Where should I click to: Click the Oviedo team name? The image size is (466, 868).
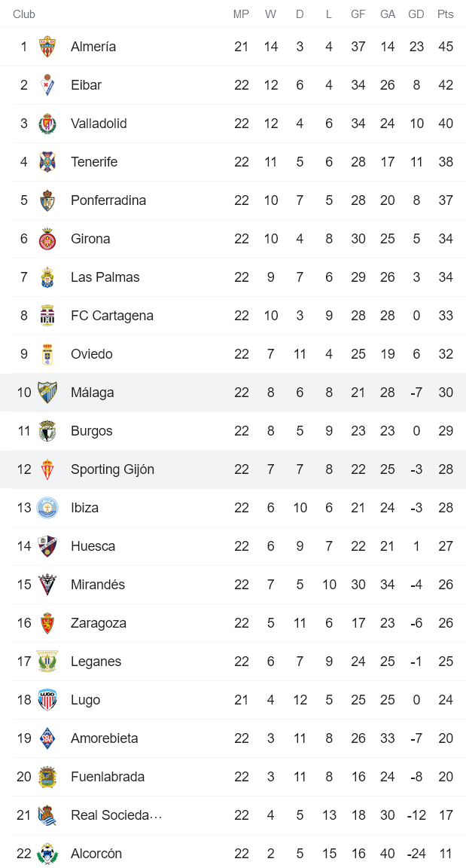point(92,354)
